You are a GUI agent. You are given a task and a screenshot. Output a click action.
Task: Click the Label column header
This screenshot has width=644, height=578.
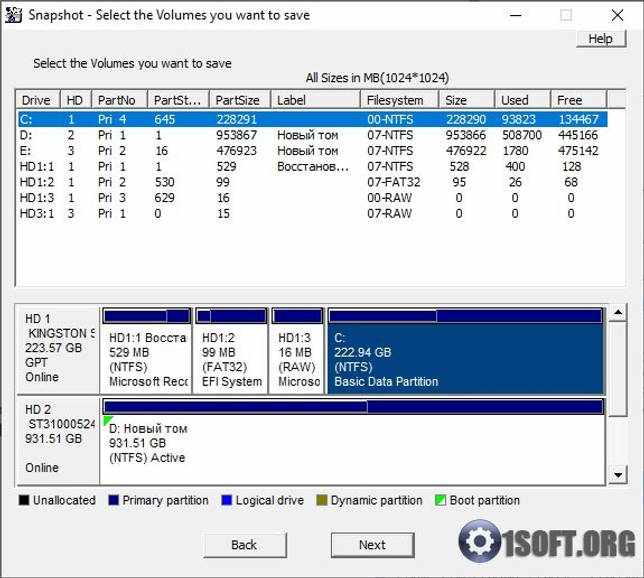coord(315,100)
